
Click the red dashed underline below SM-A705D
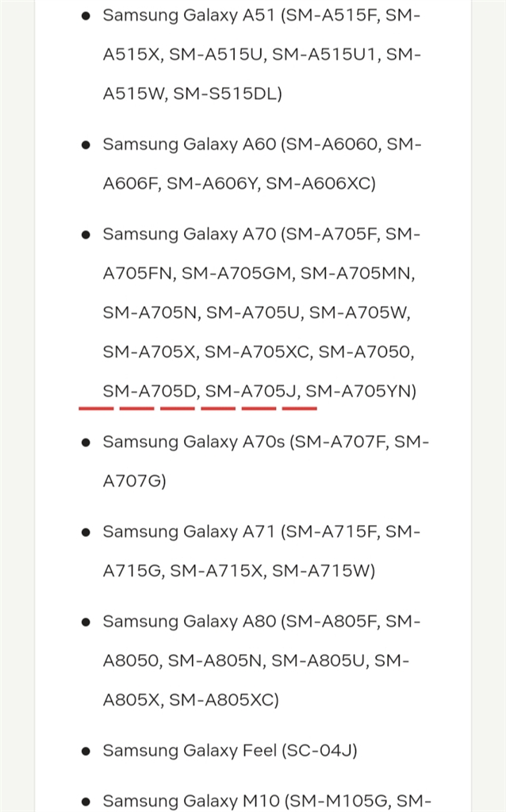tap(136, 408)
